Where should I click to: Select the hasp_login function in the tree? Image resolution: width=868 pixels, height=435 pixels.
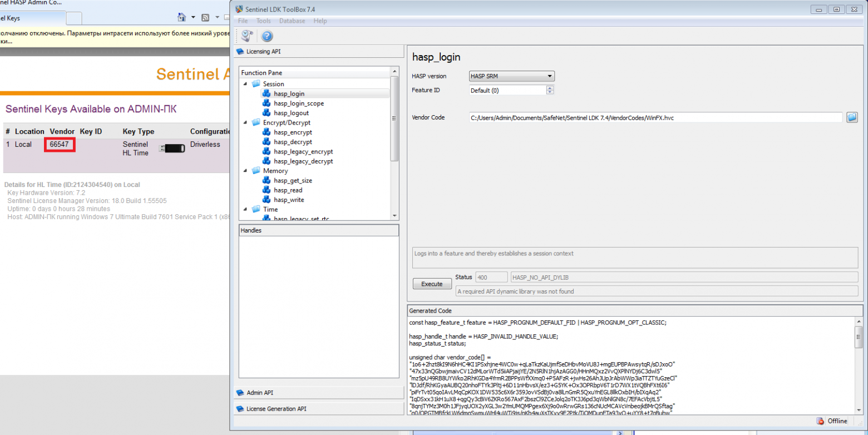coord(289,93)
